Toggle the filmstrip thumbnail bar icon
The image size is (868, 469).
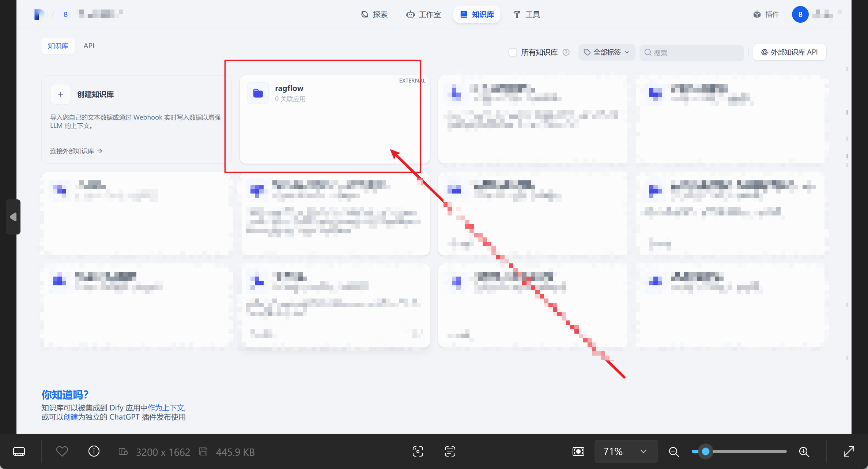[19, 451]
